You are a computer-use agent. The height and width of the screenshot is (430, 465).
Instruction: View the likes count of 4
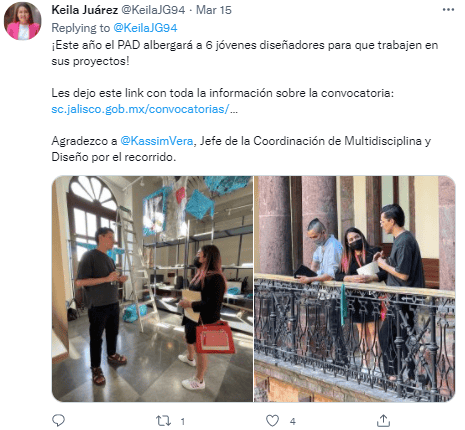292,422
